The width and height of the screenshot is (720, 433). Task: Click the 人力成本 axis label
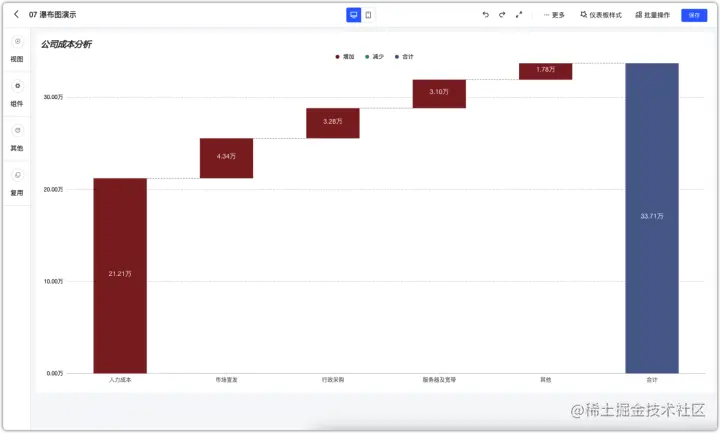click(x=120, y=380)
